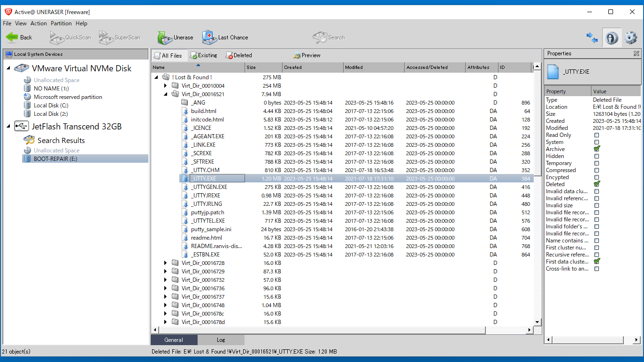Expand the Virt_Dir_0001678d folder

[x=165, y=322]
